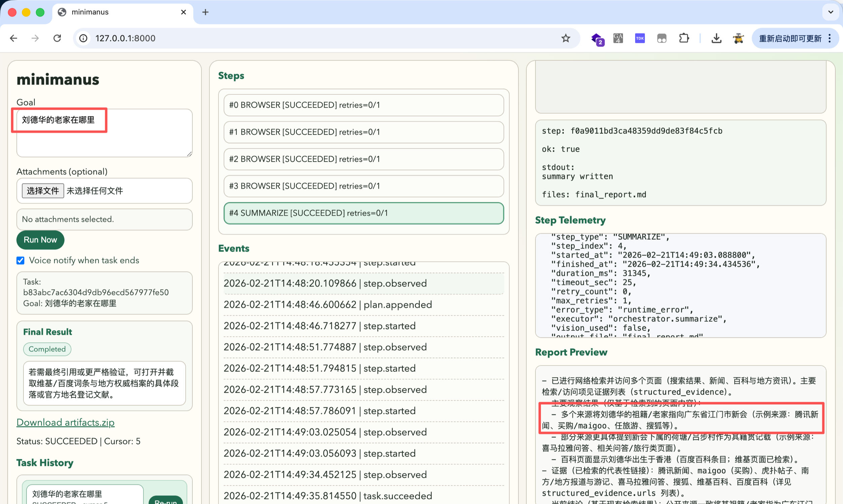Click the Run Now button
This screenshot has height=504, width=843.
(40, 240)
